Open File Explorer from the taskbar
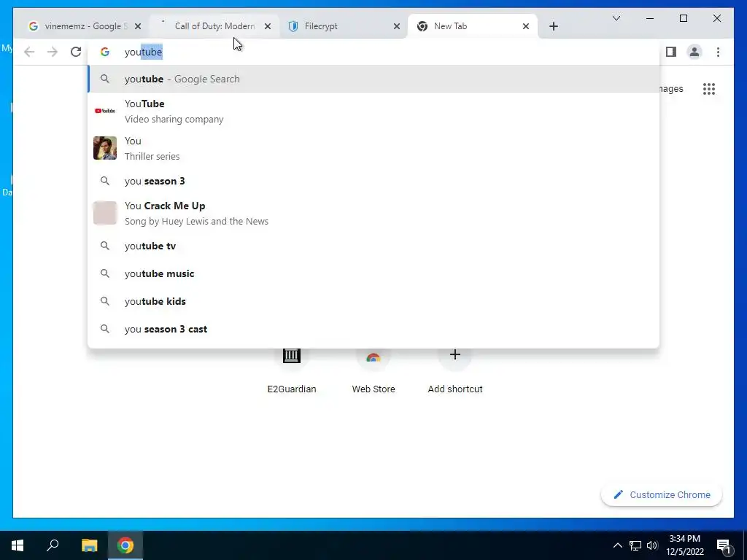Image resolution: width=747 pixels, height=560 pixels. [89, 545]
